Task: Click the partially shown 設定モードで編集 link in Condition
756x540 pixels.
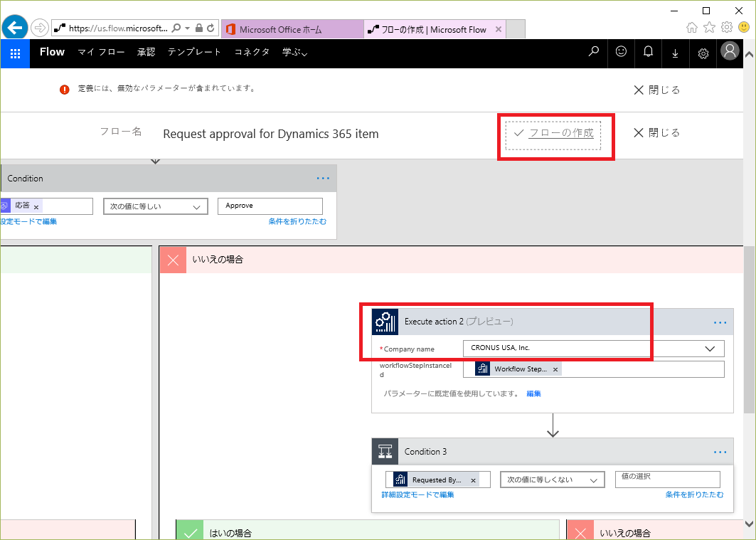Action: pyautogui.click(x=28, y=221)
